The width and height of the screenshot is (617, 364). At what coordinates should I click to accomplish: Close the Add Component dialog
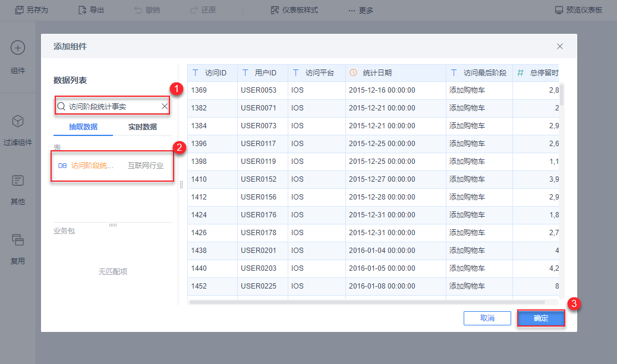click(559, 46)
